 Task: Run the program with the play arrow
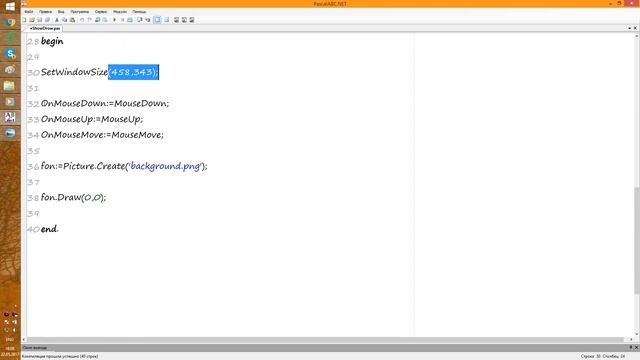pyautogui.click(x=114, y=20)
